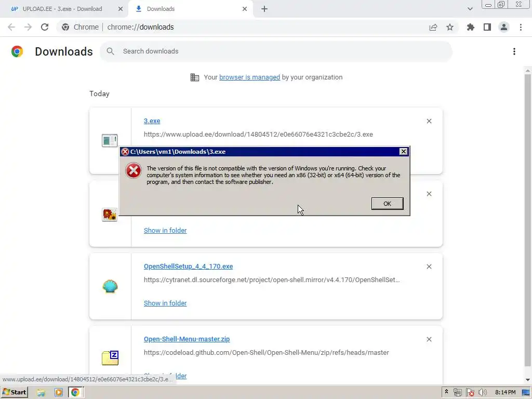Open the Windows Start menu
Screen dimensions: 532x399
(14, 392)
